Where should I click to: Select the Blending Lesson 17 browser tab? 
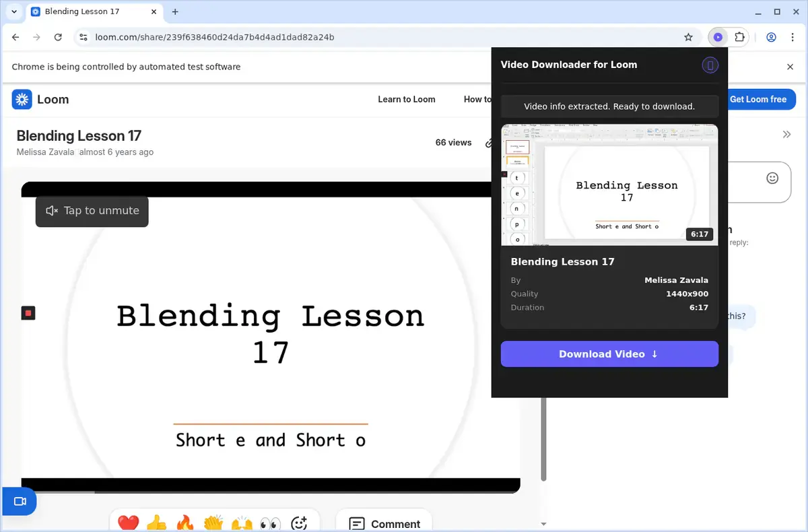pyautogui.click(x=93, y=11)
